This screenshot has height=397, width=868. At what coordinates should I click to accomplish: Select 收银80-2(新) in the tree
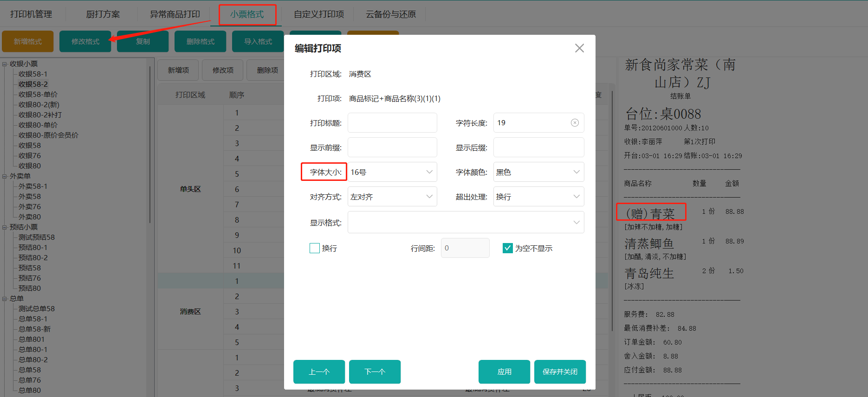(39, 105)
